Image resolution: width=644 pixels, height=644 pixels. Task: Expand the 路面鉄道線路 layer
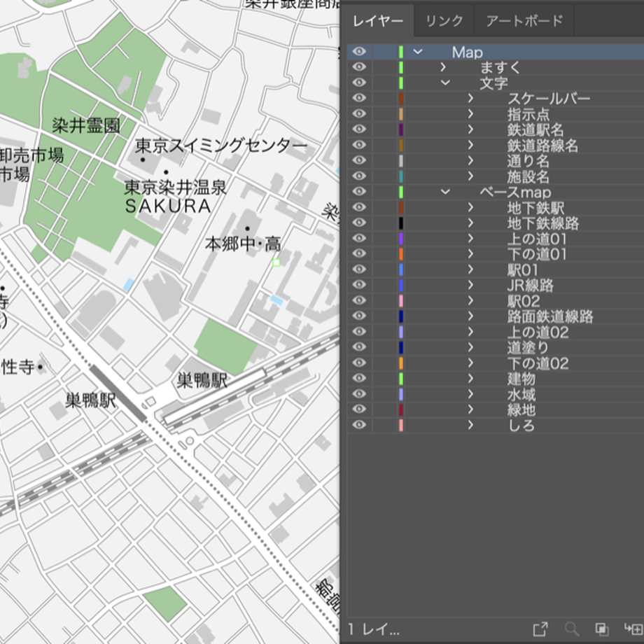tap(470, 316)
